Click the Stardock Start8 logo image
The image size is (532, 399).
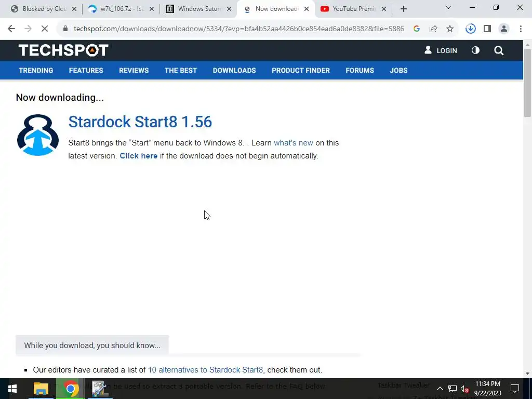pos(37,135)
